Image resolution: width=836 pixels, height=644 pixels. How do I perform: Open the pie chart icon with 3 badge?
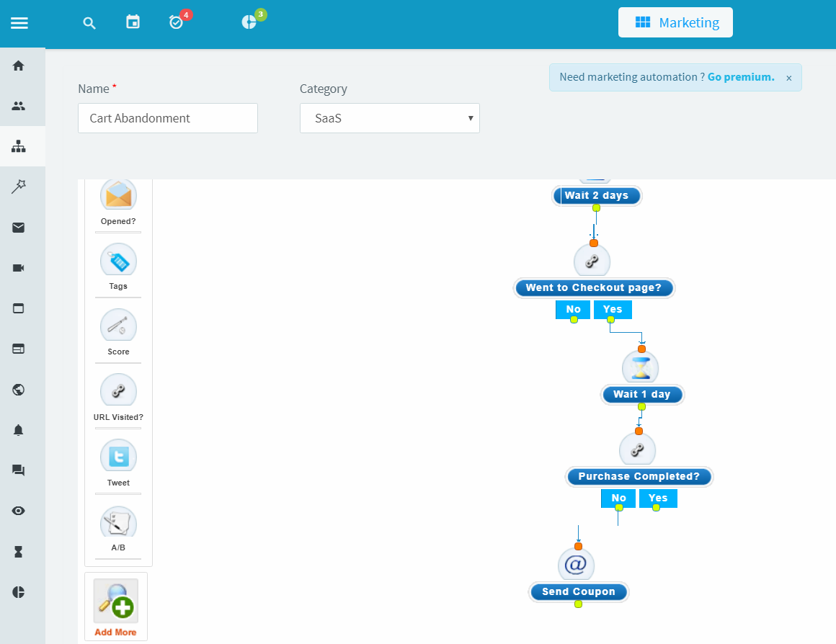249,22
